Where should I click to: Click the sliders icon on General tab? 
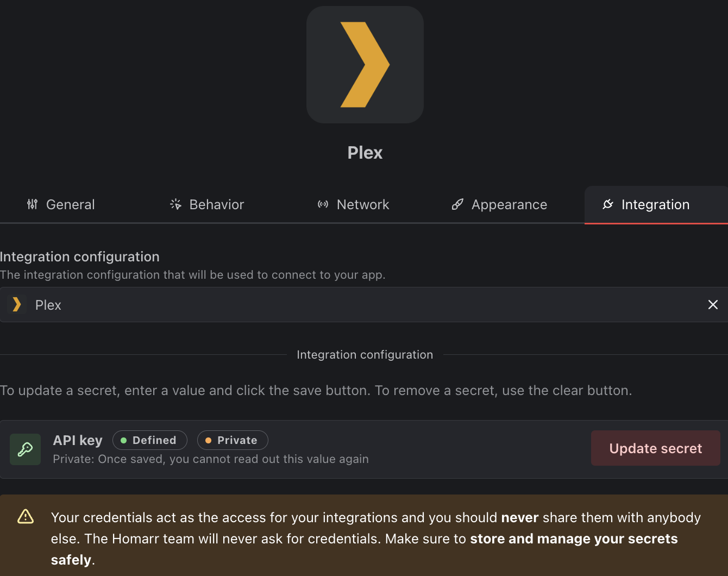pyautogui.click(x=33, y=204)
